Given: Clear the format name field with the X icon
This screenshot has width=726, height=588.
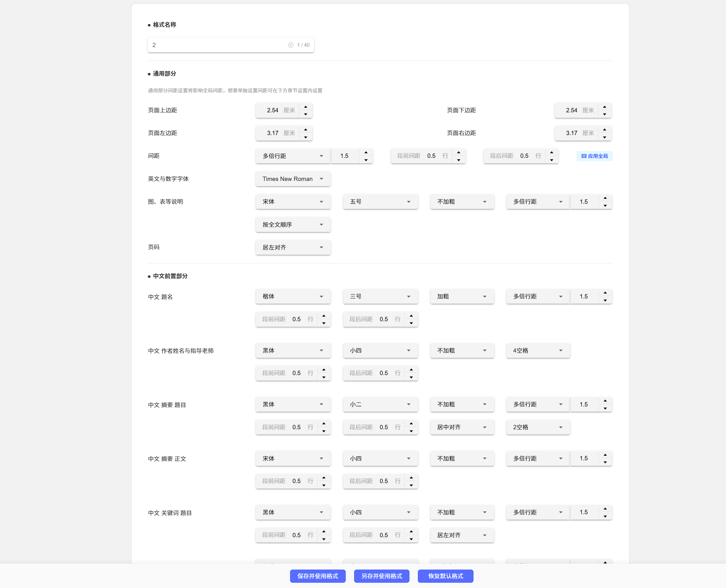Looking at the screenshot, I should point(290,45).
